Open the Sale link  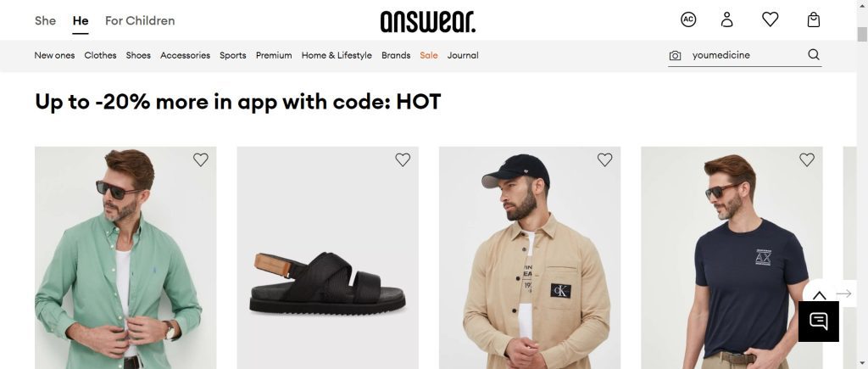point(428,55)
